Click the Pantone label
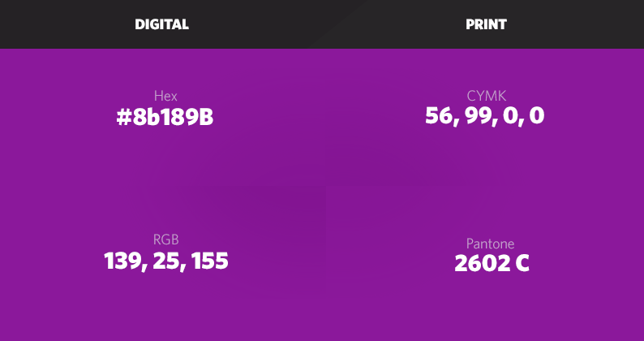The image size is (644, 341). click(x=490, y=244)
